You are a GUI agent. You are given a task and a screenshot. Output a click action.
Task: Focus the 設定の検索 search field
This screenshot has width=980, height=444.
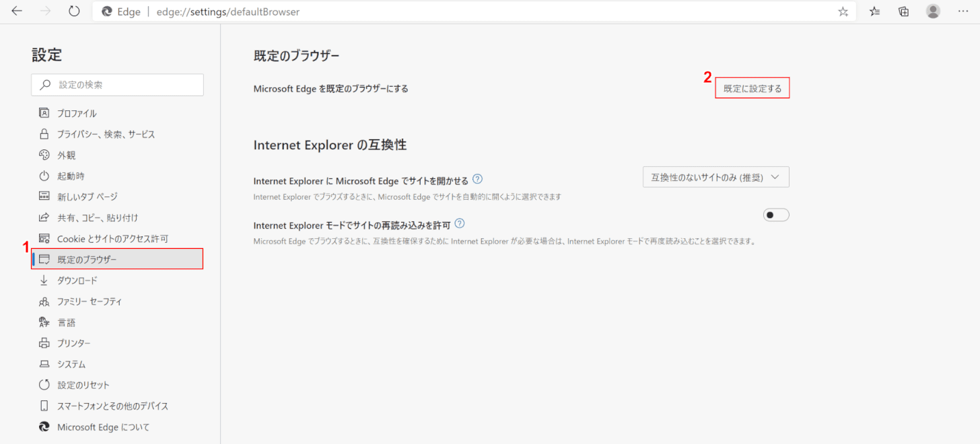[x=117, y=85]
